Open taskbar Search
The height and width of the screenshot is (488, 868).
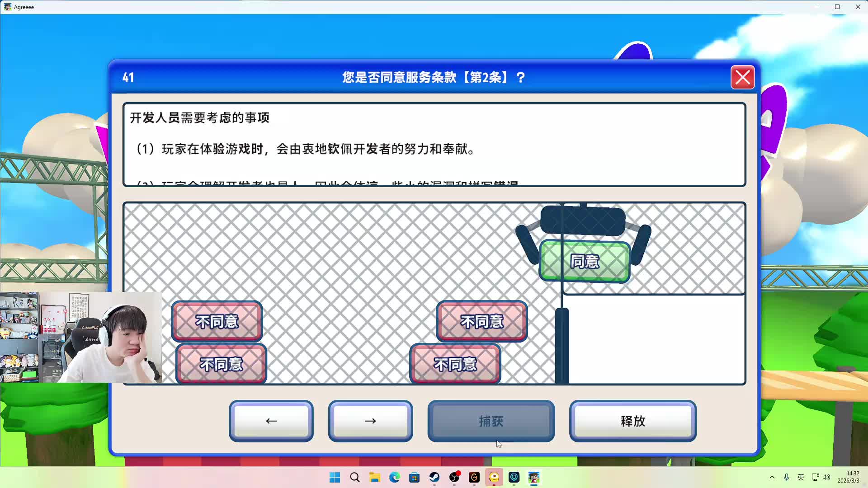tap(355, 477)
